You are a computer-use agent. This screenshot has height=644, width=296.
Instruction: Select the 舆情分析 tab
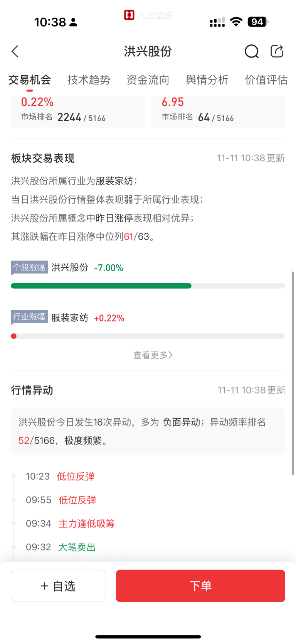click(x=207, y=80)
